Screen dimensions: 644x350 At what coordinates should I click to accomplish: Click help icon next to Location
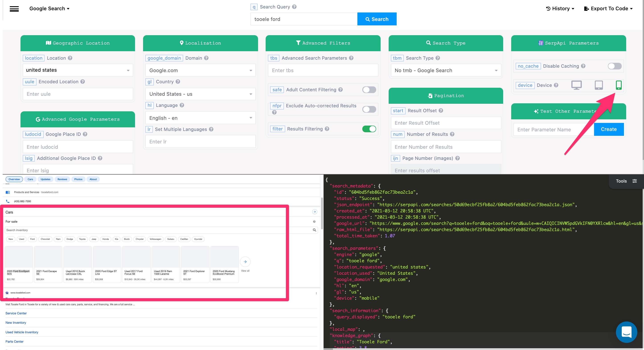pyautogui.click(x=70, y=58)
